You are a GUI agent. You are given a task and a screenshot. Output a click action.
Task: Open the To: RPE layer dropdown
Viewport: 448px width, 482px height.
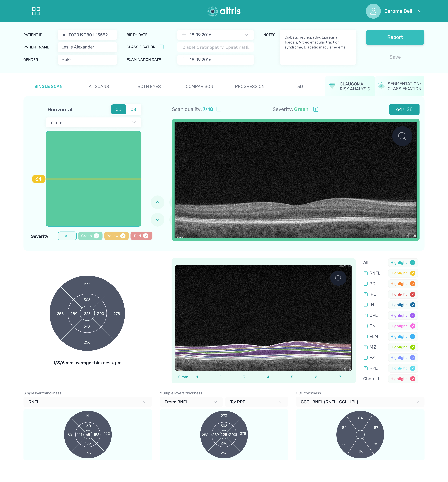[x=256, y=402]
